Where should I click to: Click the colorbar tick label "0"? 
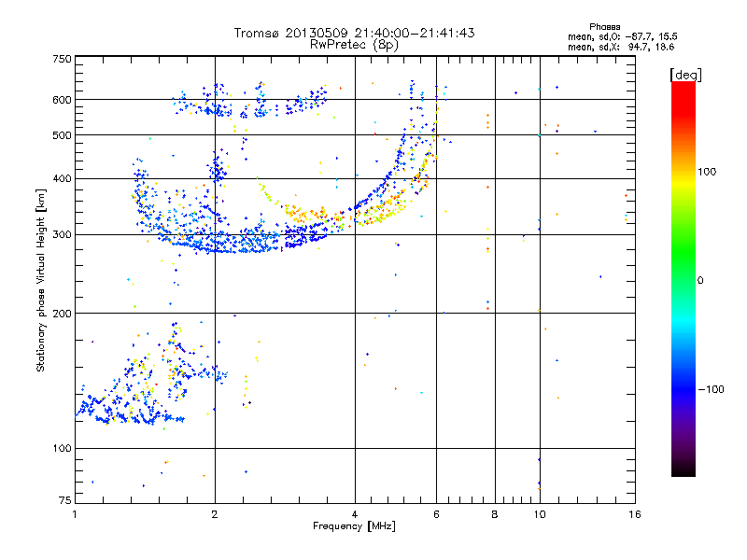click(x=700, y=281)
